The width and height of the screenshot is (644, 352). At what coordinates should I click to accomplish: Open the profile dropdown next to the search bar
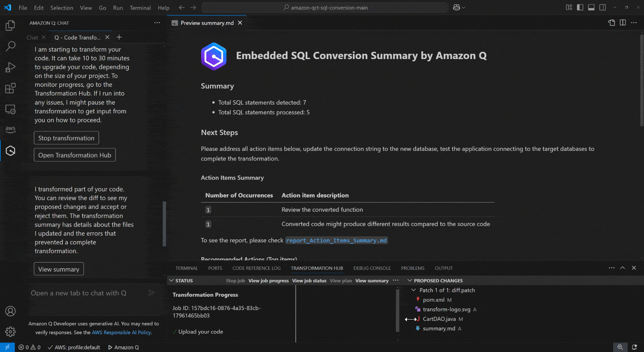(x=459, y=7)
